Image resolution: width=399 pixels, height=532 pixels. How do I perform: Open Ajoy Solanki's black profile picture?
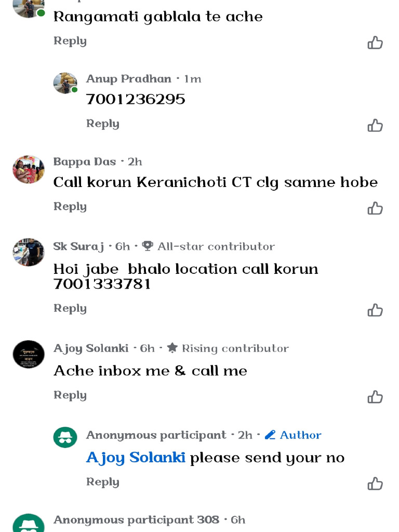click(x=29, y=354)
